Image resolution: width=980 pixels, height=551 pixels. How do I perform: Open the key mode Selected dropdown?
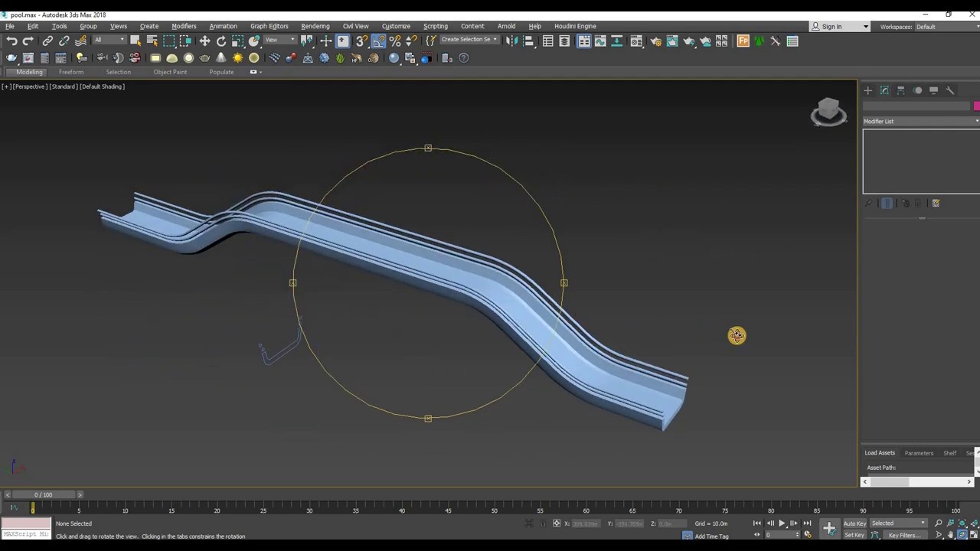[x=898, y=523]
